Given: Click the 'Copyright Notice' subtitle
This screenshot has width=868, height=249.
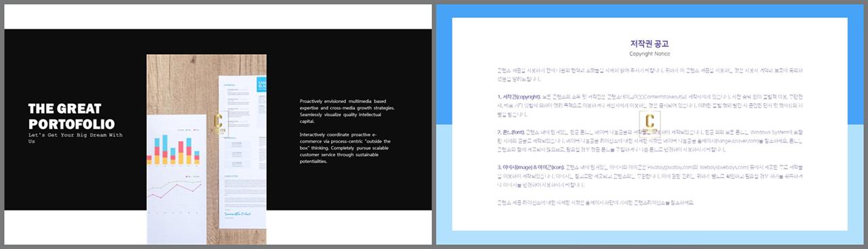Looking at the screenshot, I should (x=650, y=54).
